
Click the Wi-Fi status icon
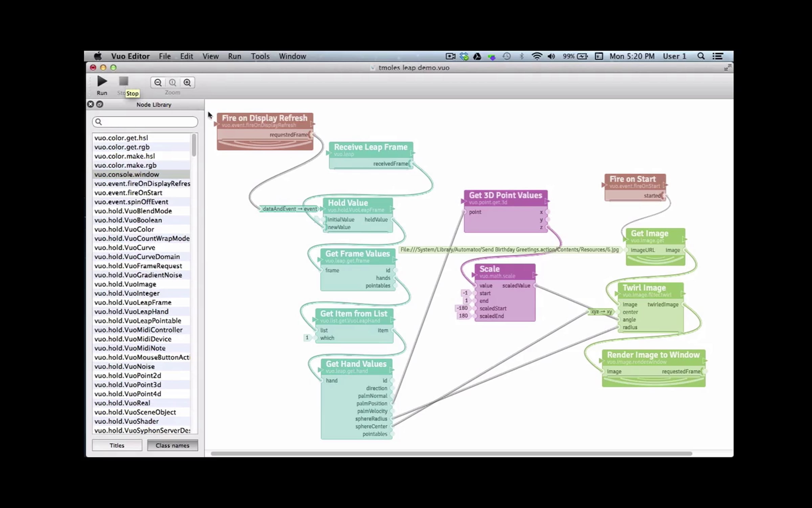(537, 56)
